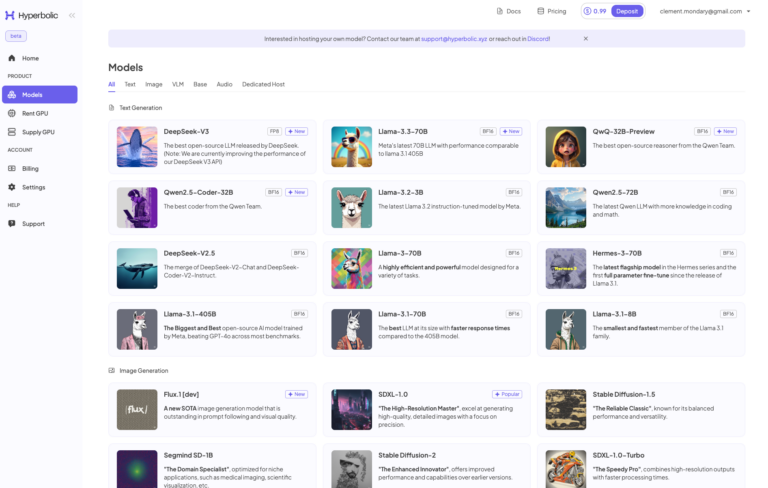
Task: Open the DeepSeek-V2.5 model title
Action: click(x=189, y=253)
